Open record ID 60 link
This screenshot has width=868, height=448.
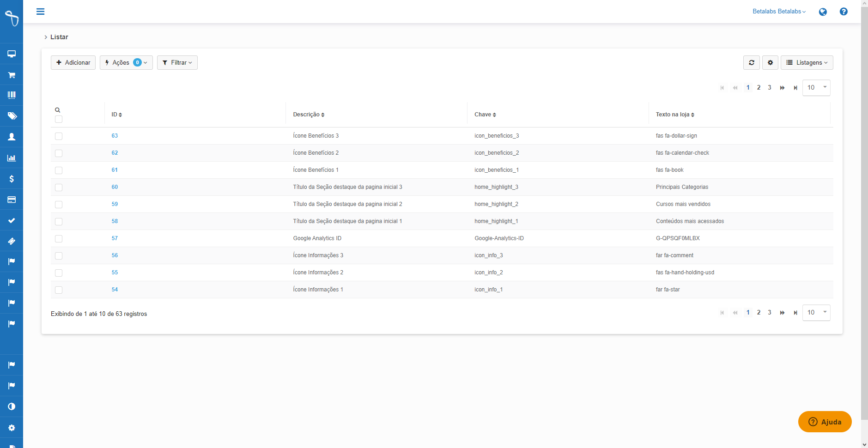pos(115,187)
